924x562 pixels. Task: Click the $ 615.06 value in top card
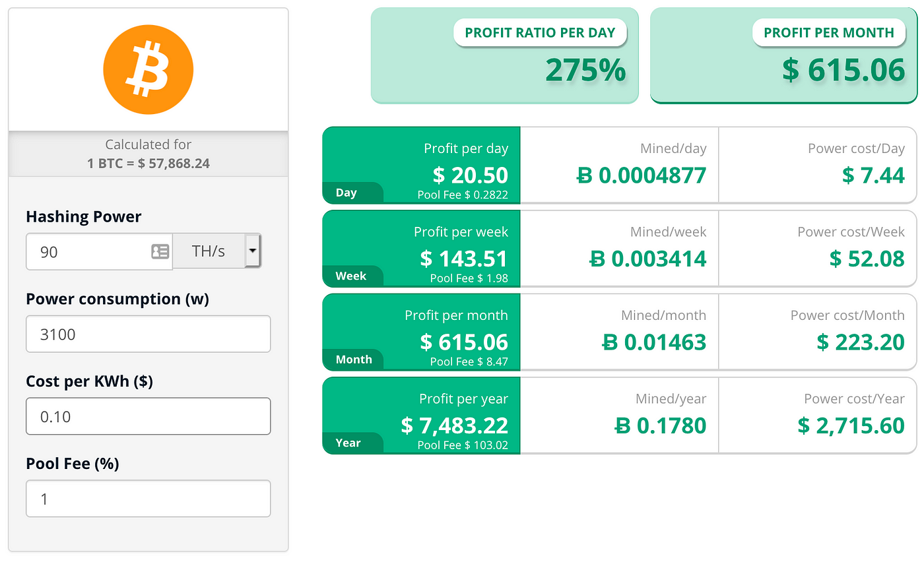coord(843,71)
